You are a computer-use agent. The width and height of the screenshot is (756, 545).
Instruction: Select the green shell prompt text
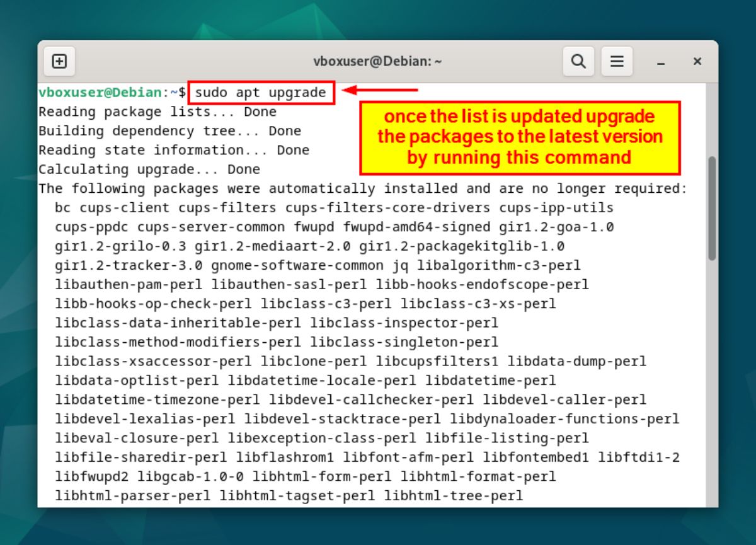click(101, 92)
